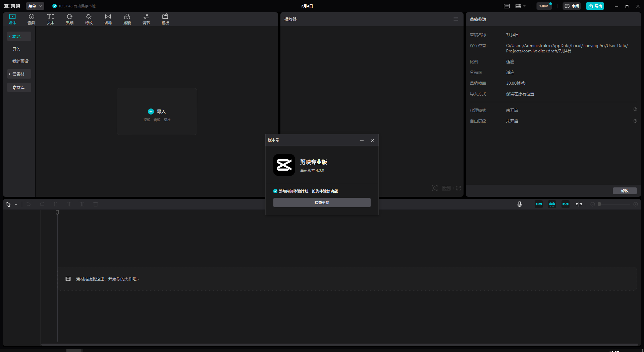This screenshot has width=644, height=352.
Task: Open the 菜单 dropdown menu
Action: click(35, 6)
